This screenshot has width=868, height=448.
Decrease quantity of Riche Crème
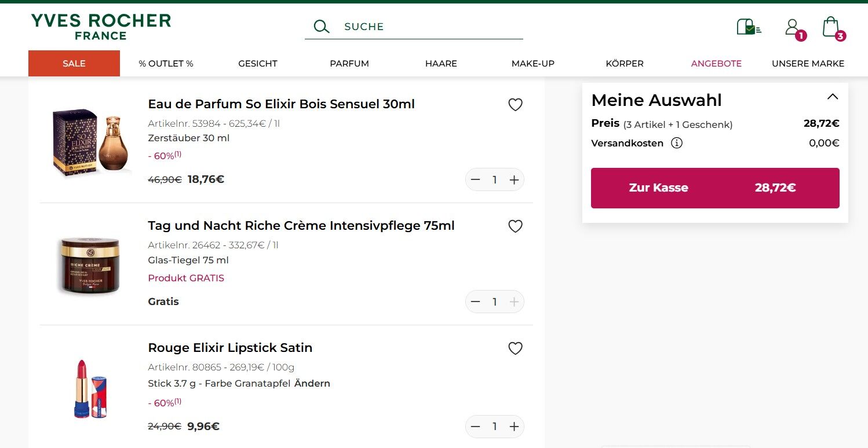(x=476, y=302)
